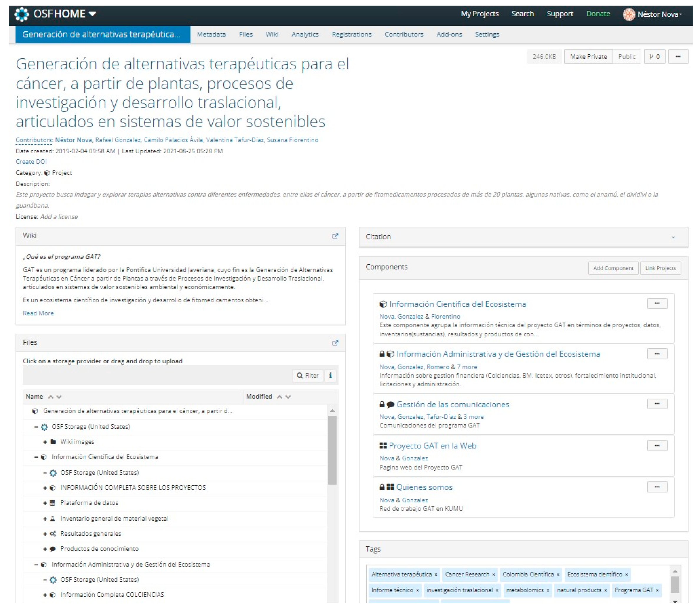Remove the Cancer Research tag
This screenshot has width=700, height=610.
click(493, 575)
